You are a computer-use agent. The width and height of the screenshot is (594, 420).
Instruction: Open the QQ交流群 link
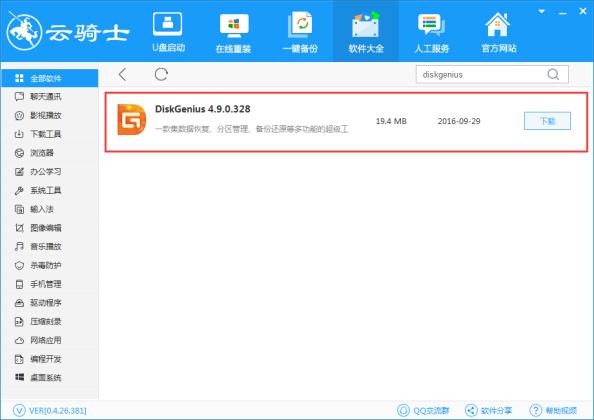[x=423, y=411]
